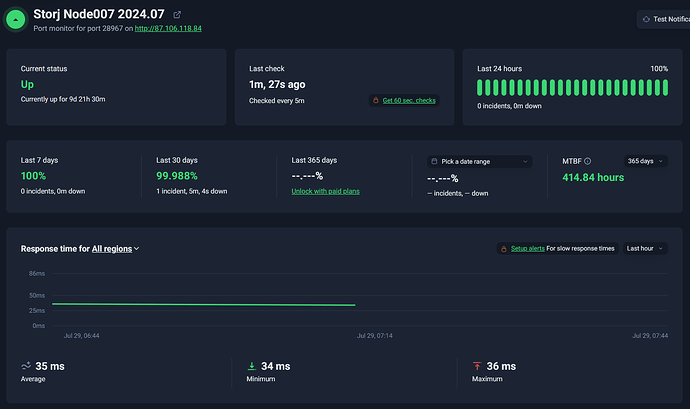Open monitored URL http://87.106.118.84
The height and width of the screenshot is (409, 690).
[168, 28]
